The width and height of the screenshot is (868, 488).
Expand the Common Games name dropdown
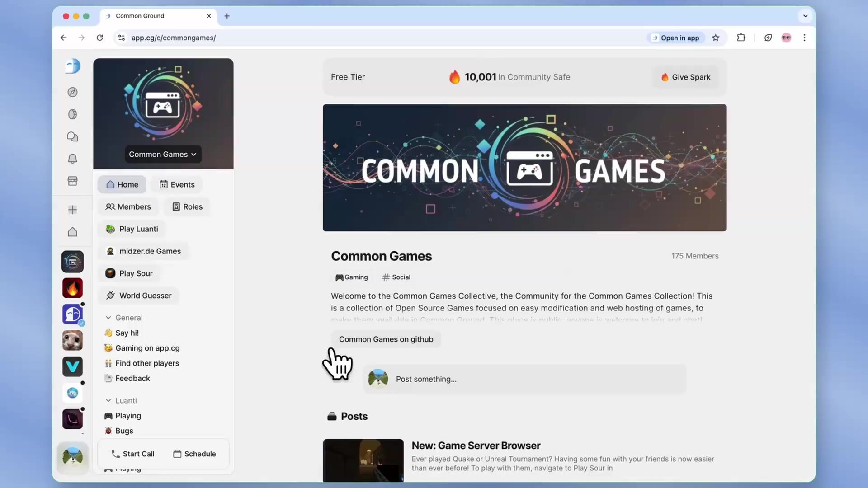point(163,154)
